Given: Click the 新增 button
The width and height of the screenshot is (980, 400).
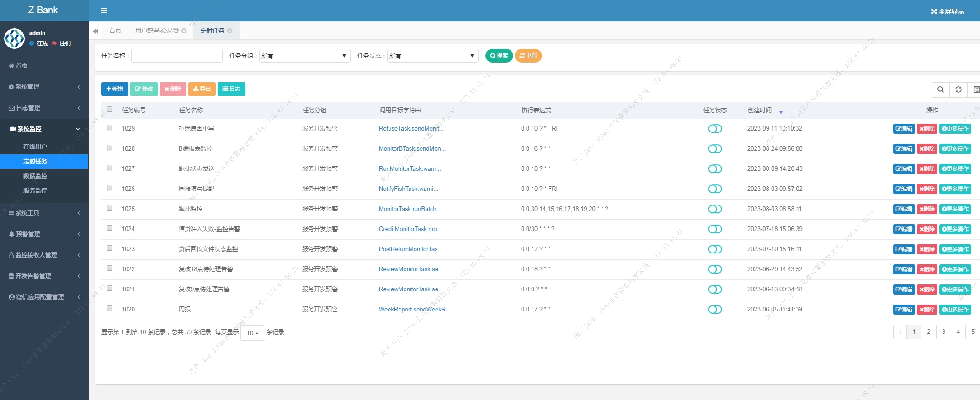Looking at the screenshot, I should pos(115,89).
